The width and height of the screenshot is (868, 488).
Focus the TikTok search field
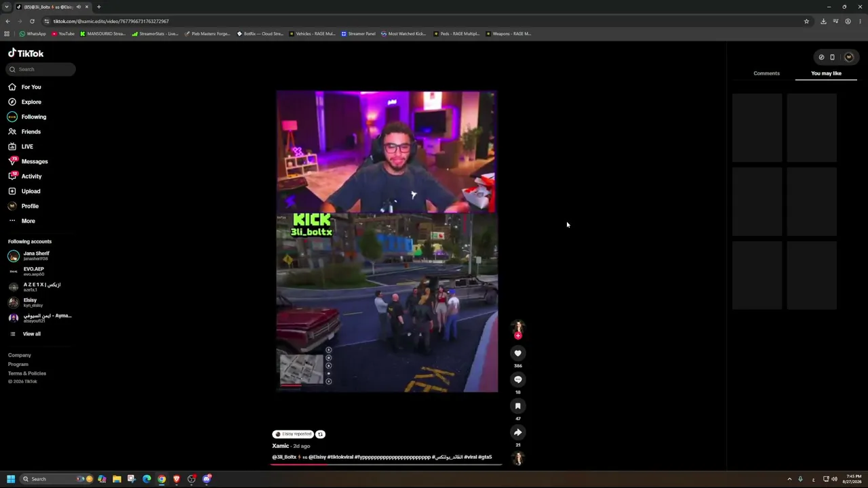[41, 69]
